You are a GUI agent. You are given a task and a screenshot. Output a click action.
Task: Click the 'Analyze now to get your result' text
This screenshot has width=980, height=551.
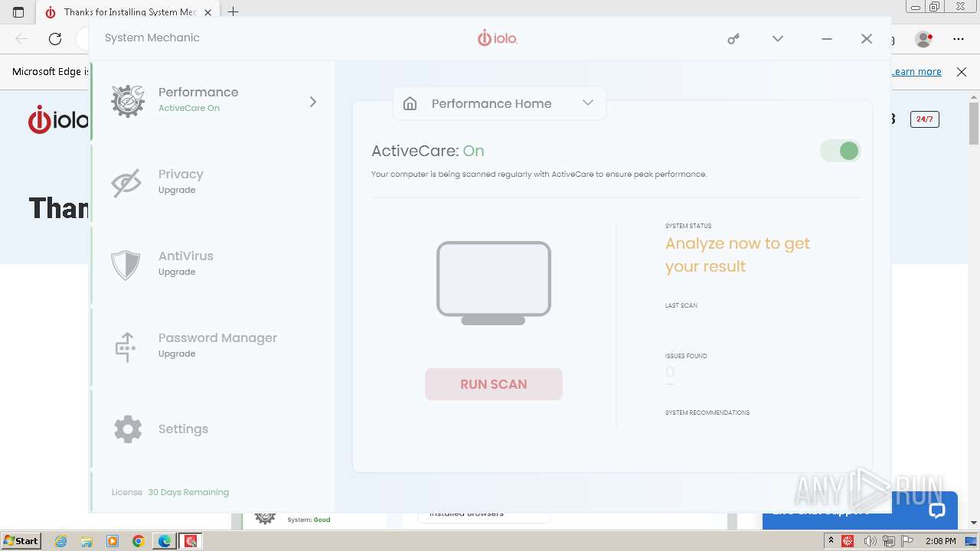click(737, 255)
